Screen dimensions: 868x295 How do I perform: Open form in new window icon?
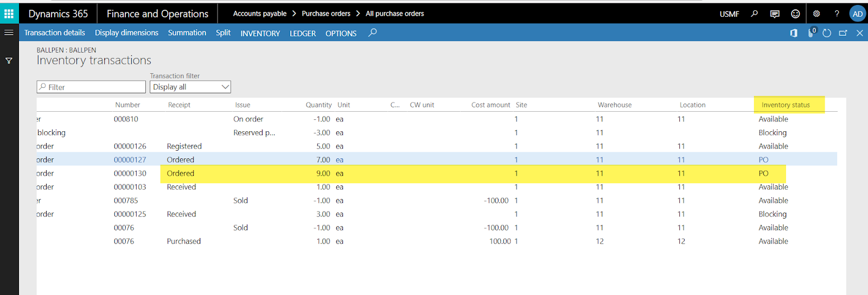(x=843, y=33)
